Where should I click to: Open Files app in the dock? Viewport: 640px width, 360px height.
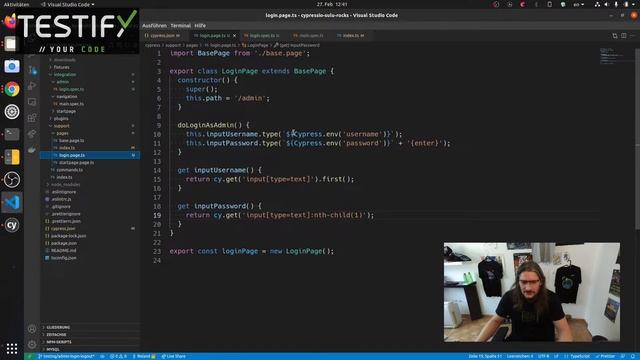pyautogui.click(x=11, y=43)
